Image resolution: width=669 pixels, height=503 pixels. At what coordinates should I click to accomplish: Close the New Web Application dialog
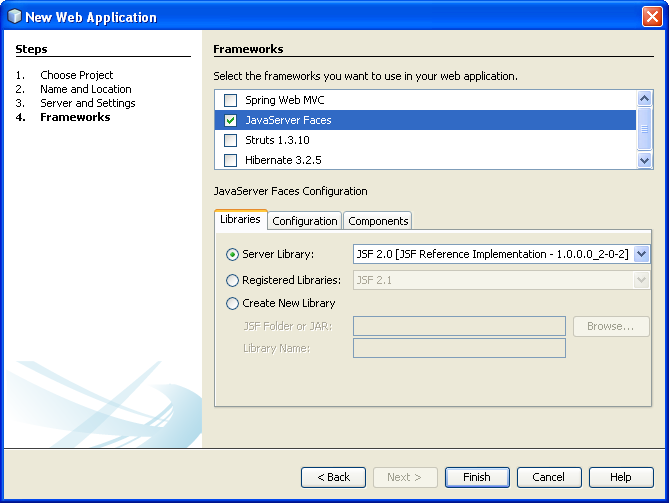pyautogui.click(x=650, y=16)
